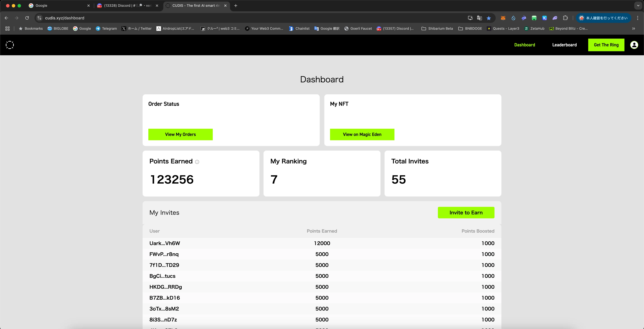Show Points Earned info tooltip icon

(x=197, y=162)
